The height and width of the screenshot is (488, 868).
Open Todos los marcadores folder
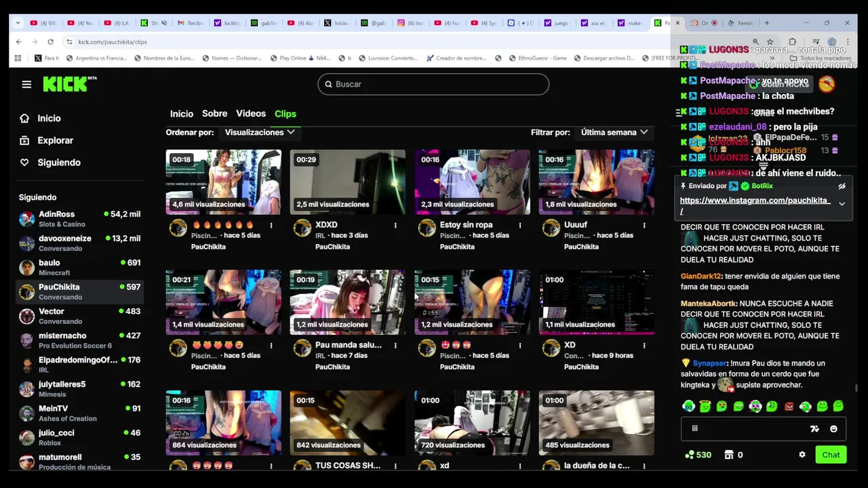pos(821,58)
